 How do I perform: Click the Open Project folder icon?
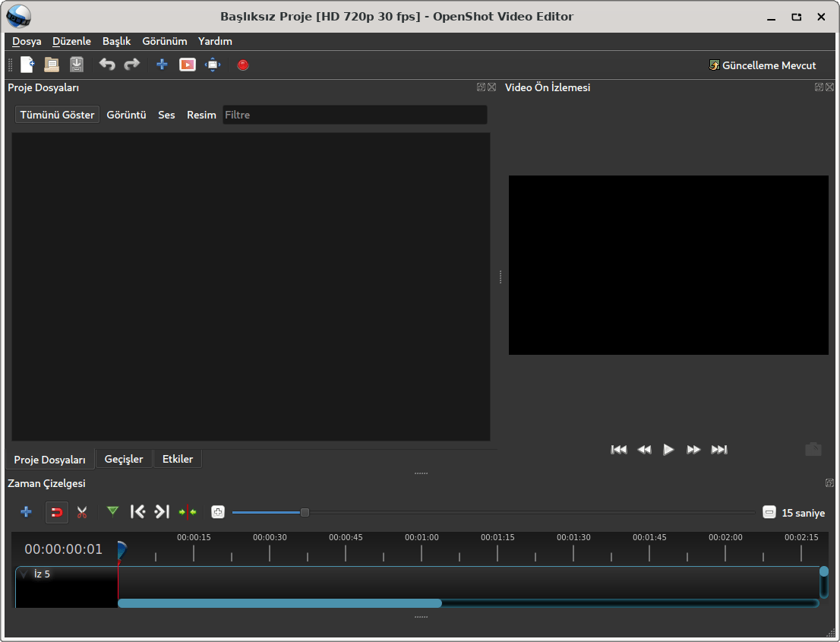(x=52, y=65)
